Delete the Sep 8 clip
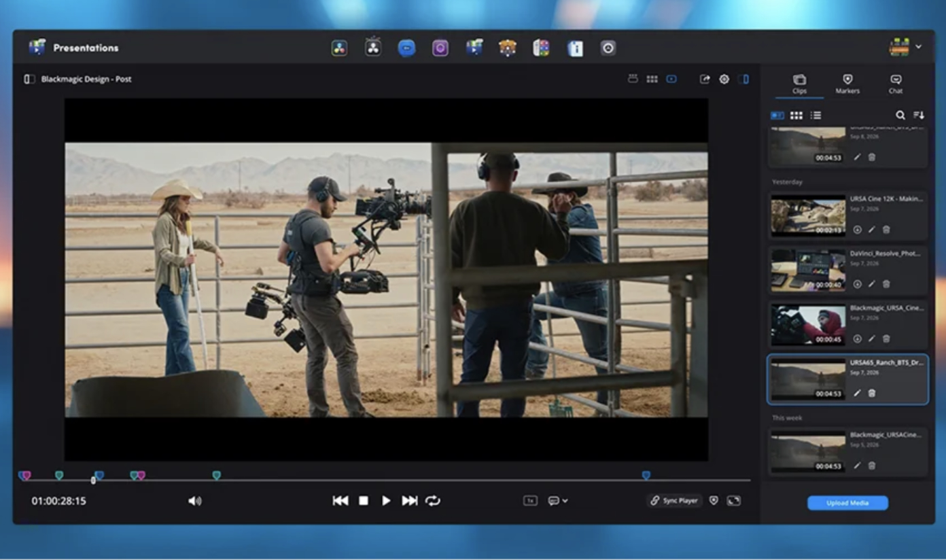The width and height of the screenshot is (946, 560). click(x=872, y=157)
